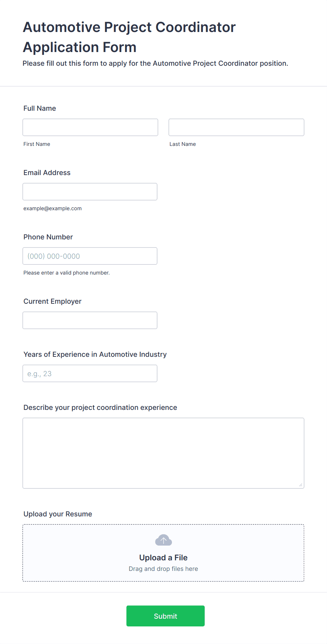Click the cloud upload icon

[x=163, y=540]
